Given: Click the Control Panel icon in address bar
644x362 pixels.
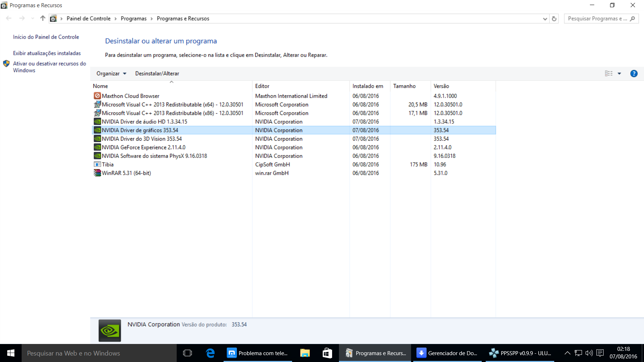Looking at the screenshot, I should 53,19.
